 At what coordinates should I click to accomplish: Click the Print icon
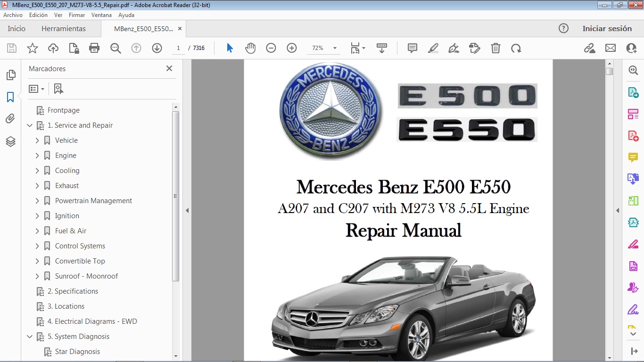coord(94,48)
